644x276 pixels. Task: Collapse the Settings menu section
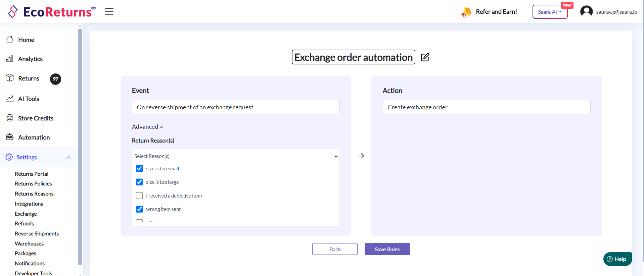coord(68,157)
